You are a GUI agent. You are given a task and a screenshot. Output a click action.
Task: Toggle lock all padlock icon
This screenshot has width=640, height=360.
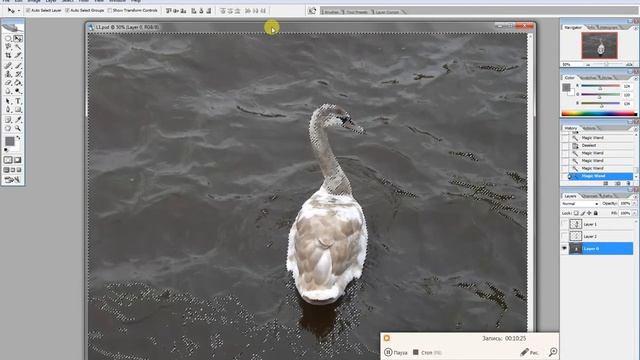(596, 213)
